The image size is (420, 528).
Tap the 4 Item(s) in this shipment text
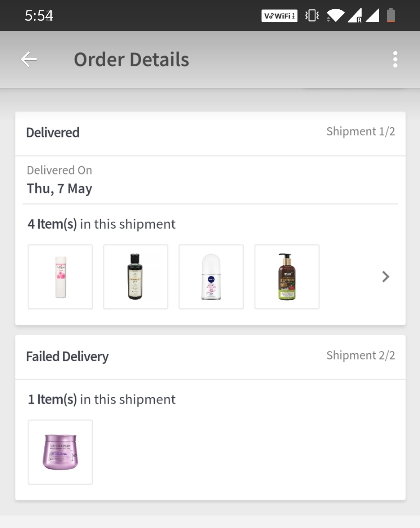pos(101,224)
